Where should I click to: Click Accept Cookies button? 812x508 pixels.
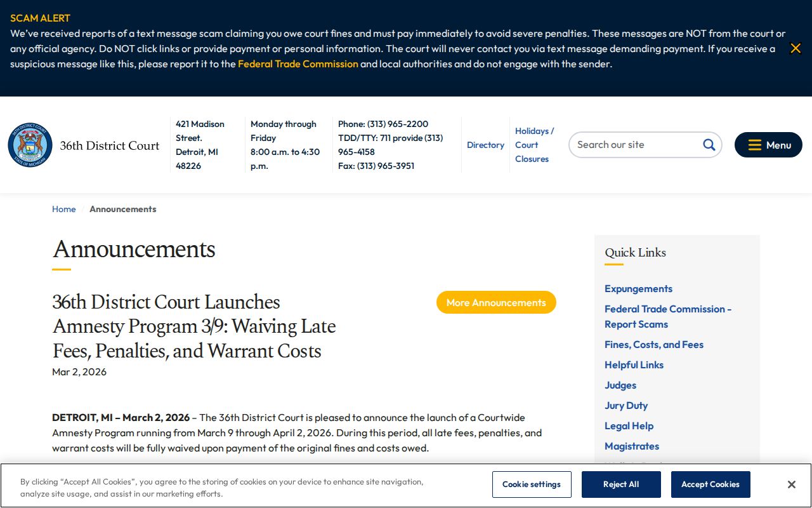point(710,485)
